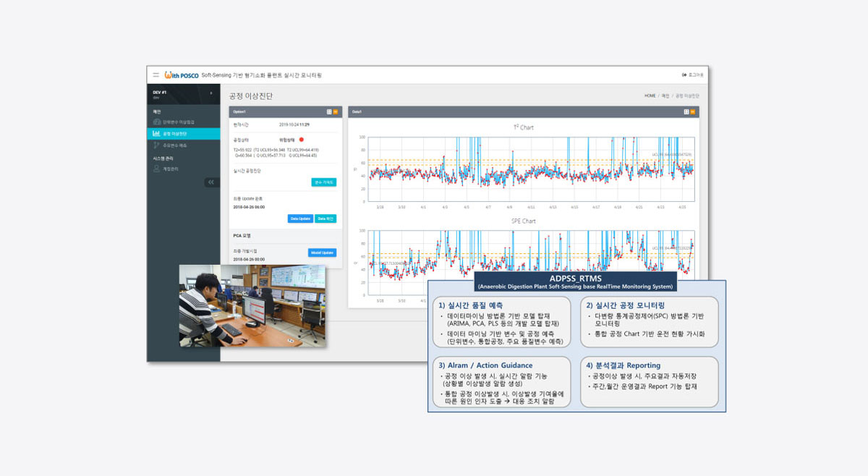Open 주요변수 예측 in the sidebar
Viewport: 868px width, 476px height.
(x=174, y=145)
